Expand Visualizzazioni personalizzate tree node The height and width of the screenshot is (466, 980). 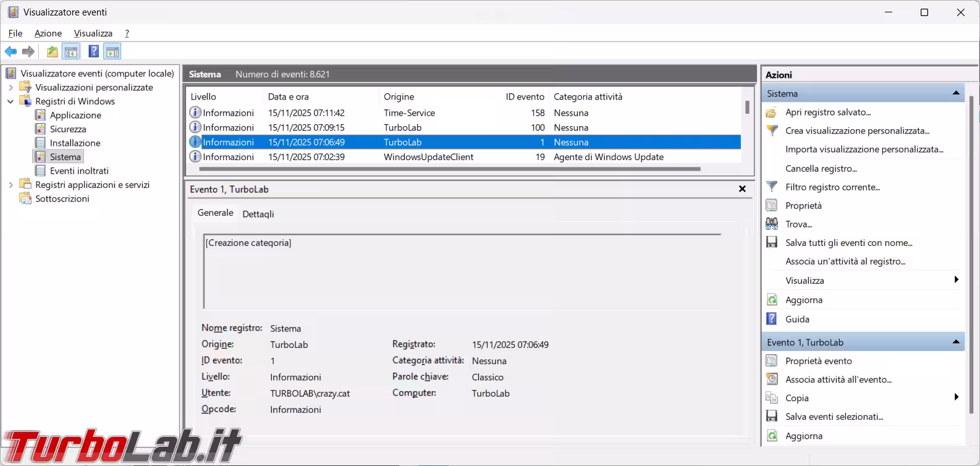11,88
